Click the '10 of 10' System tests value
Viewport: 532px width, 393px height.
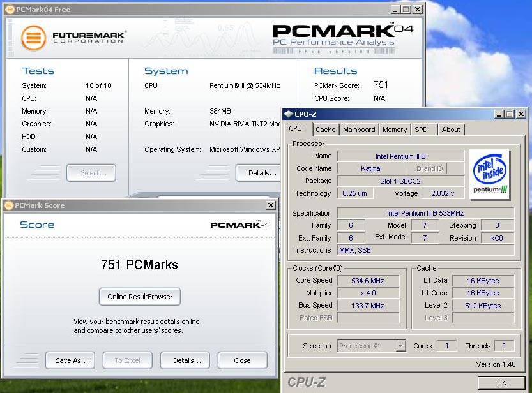[x=98, y=85]
